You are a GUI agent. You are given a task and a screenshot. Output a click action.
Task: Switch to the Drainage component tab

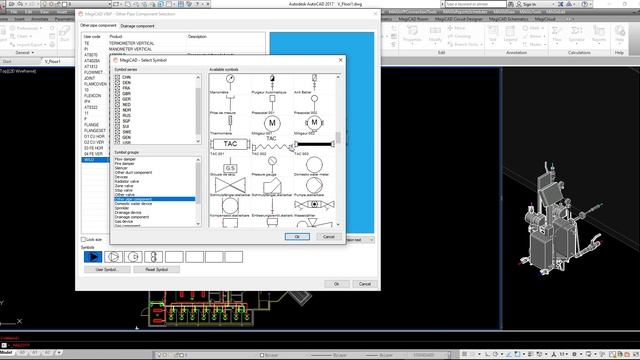point(137,26)
